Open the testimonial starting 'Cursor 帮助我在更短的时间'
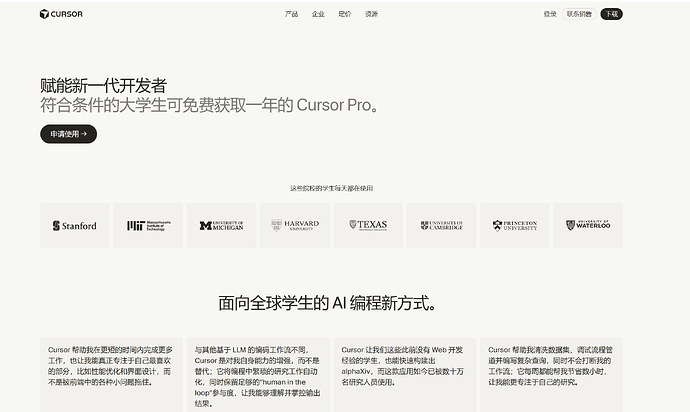 [111, 375]
